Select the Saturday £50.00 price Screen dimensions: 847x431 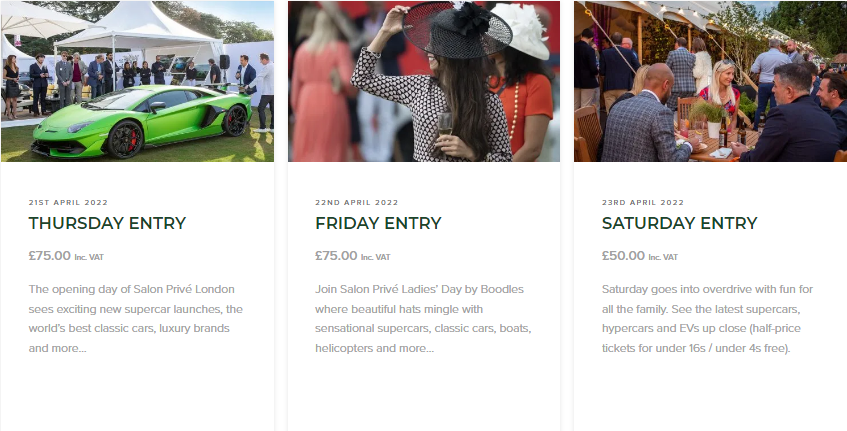[623, 255]
